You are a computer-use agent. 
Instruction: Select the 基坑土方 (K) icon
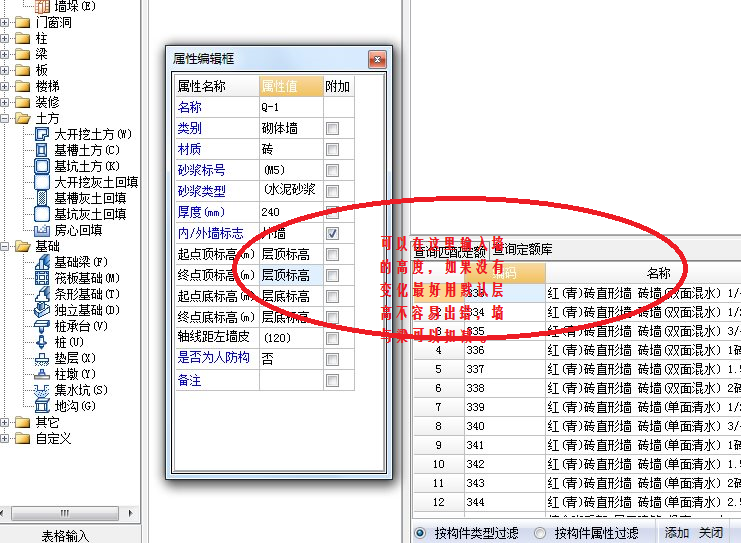42,166
